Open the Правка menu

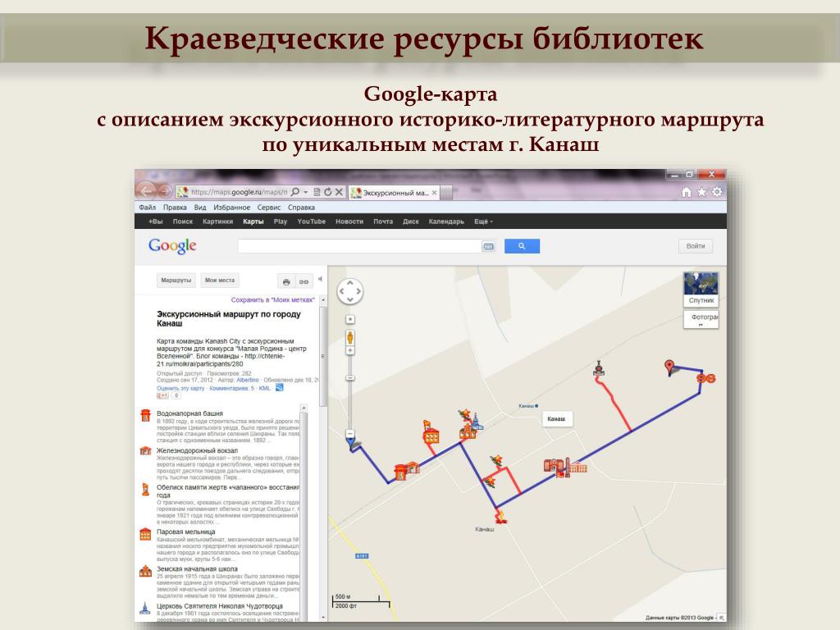pos(176,208)
